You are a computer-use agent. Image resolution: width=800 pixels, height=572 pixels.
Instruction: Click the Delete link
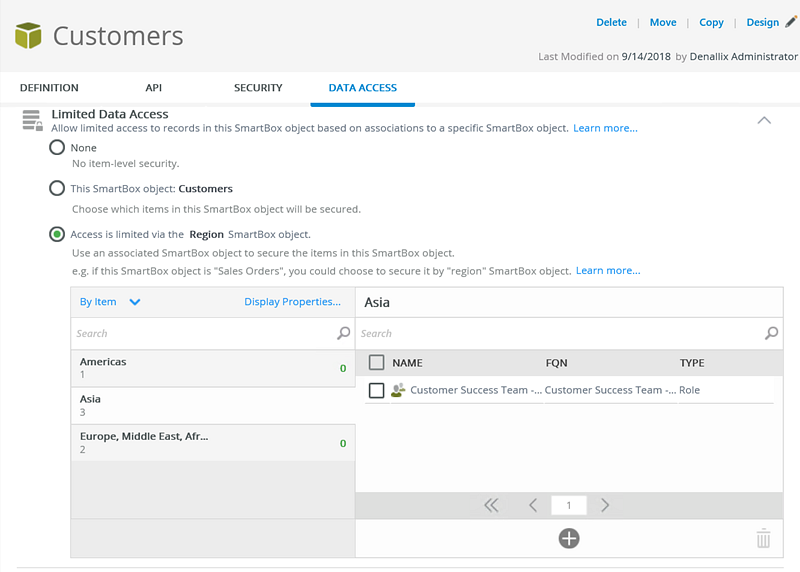point(611,22)
